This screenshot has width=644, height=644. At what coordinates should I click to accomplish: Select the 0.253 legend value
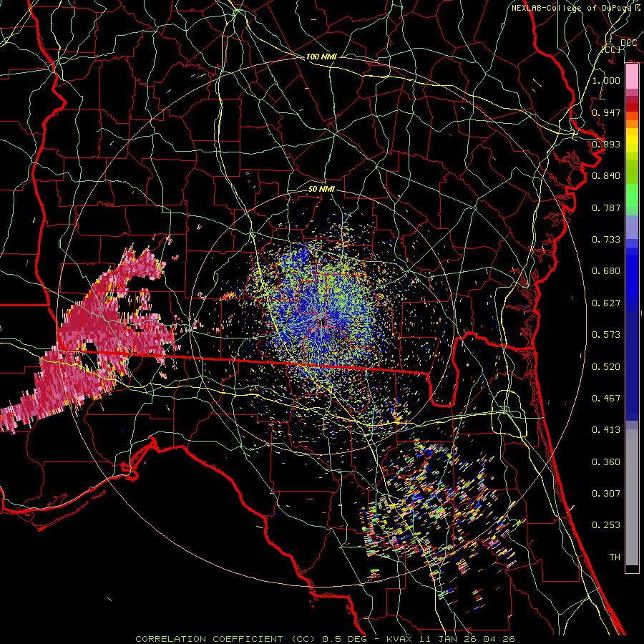coord(606,525)
